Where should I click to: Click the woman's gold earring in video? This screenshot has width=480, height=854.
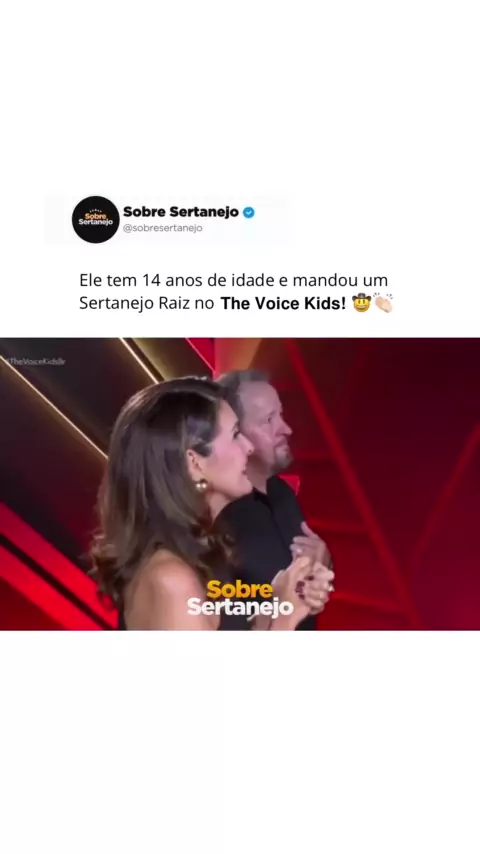point(202,486)
